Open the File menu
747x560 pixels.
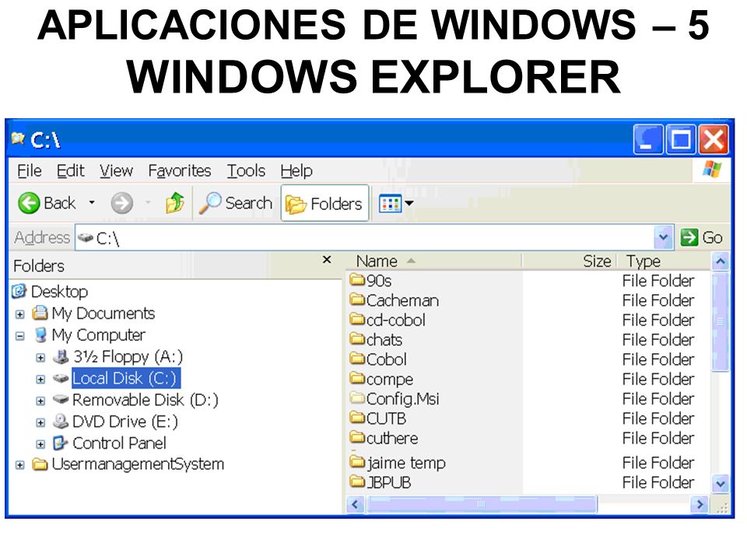coord(29,170)
